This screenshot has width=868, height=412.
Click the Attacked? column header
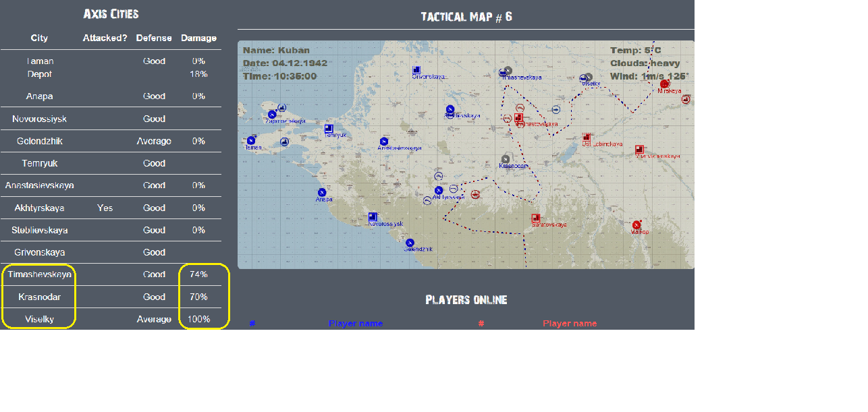click(105, 38)
